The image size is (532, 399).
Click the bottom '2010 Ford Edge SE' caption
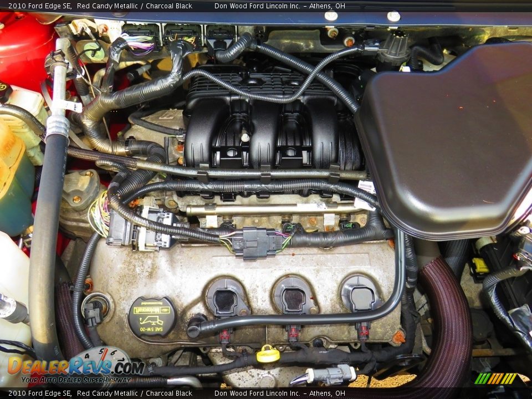(39, 393)
